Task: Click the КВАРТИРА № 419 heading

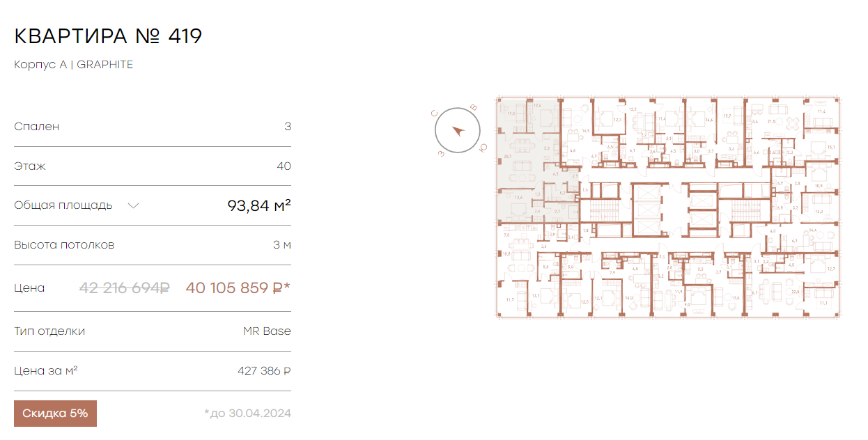Action: [108, 36]
